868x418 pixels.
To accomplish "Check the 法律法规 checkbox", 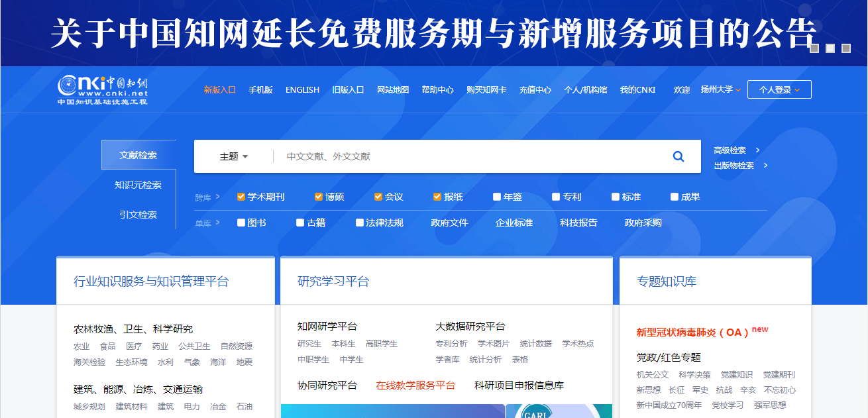I will [x=360, y=223].
